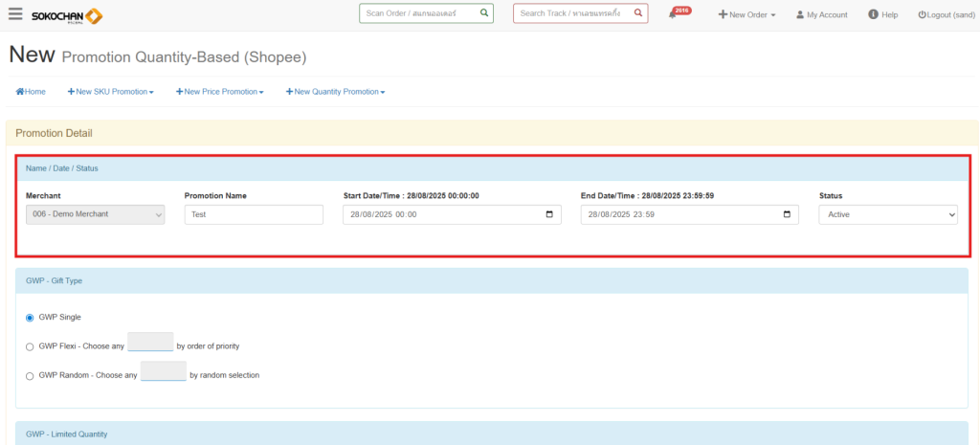
Task: Log out of the sand account
Action: coord(945,15)
